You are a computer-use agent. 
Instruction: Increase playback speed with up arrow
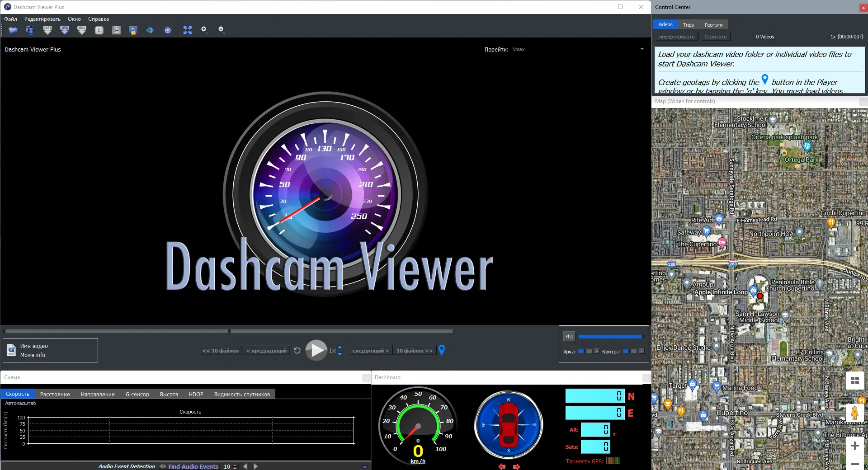point(340,347)
